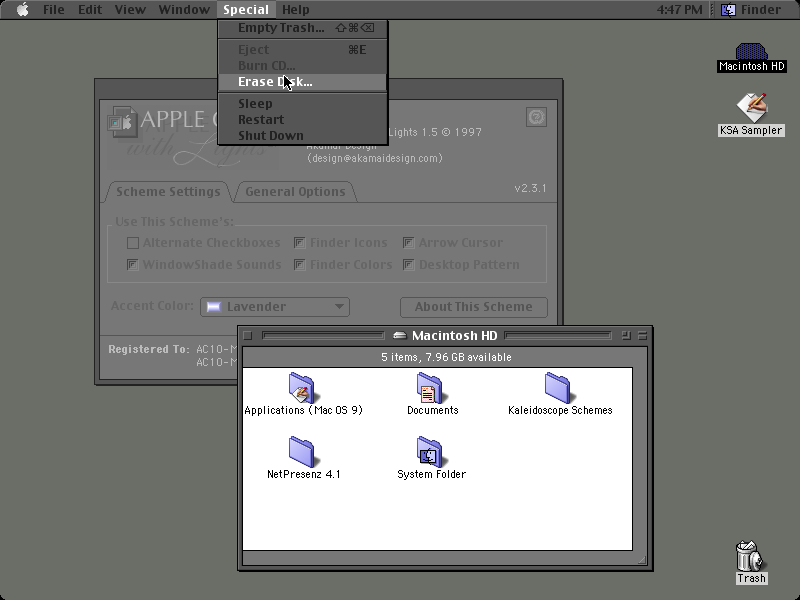This screenshot has height=600, width=800.
Task: Click the Macintosh HD window zoom box
Action: (626, 335)
